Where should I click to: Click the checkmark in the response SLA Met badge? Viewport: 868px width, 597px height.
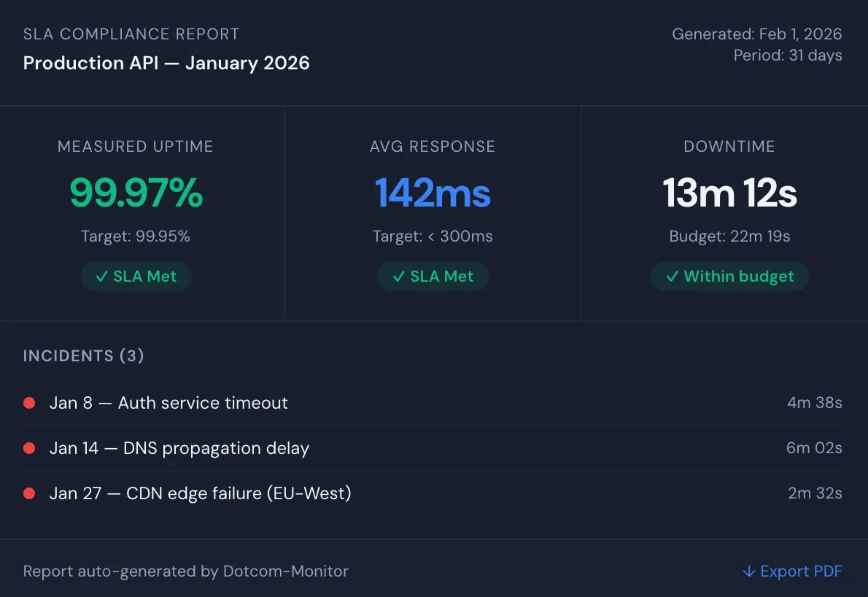point(398,276)
